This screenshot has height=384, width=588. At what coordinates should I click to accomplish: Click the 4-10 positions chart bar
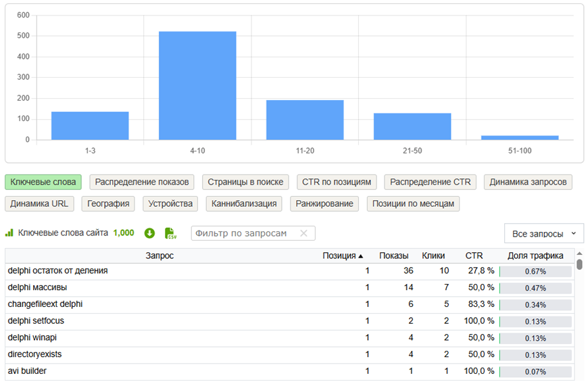tap(197, 85)
